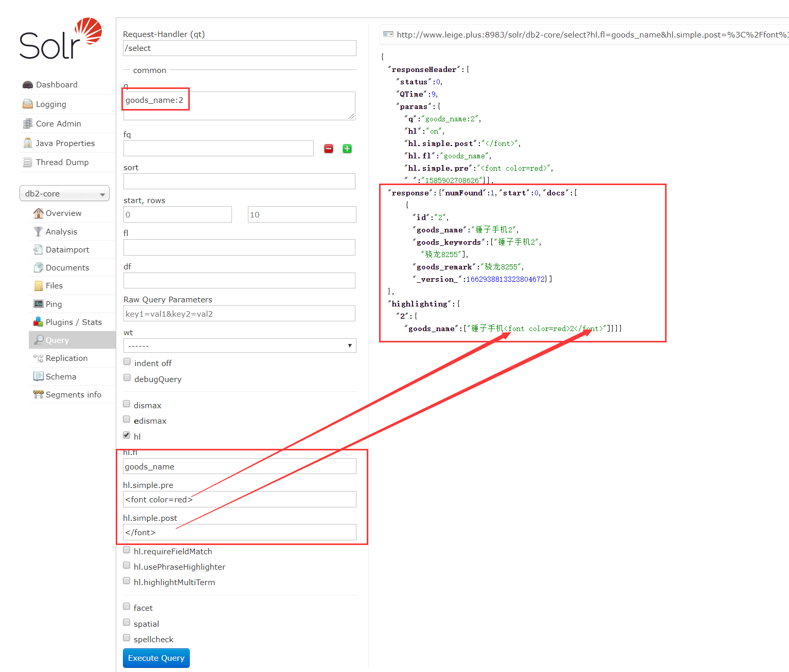Enable the facet checkbox
Screen dimensions: 789x672
pyautogui.click(x=127, y=607)
